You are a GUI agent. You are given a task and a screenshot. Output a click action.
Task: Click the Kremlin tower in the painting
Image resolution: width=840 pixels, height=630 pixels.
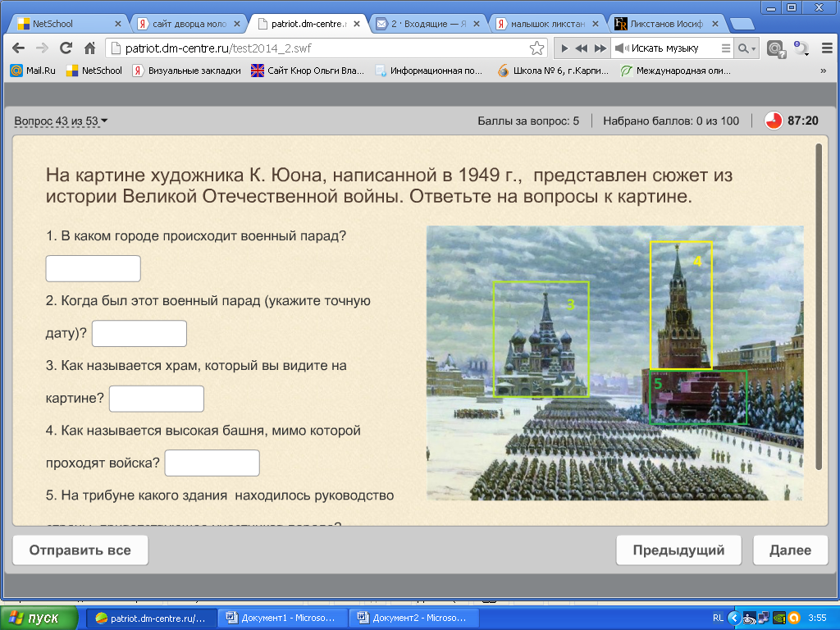click(681, 305)
